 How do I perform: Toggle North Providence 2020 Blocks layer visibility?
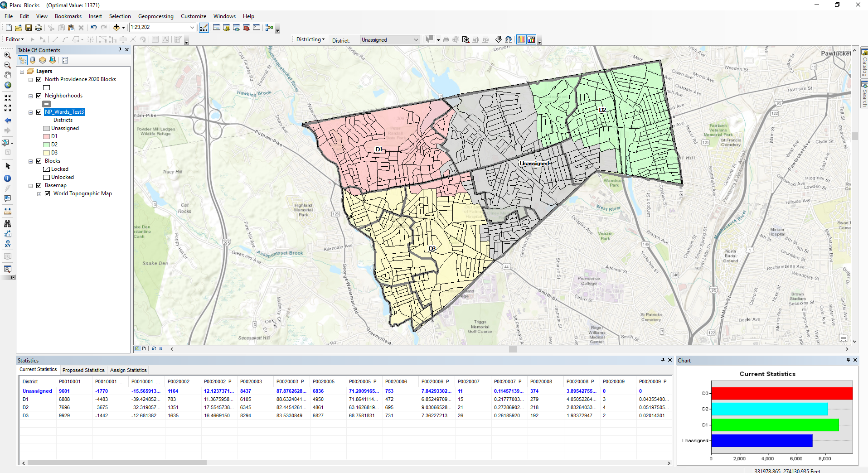[39, 79]
